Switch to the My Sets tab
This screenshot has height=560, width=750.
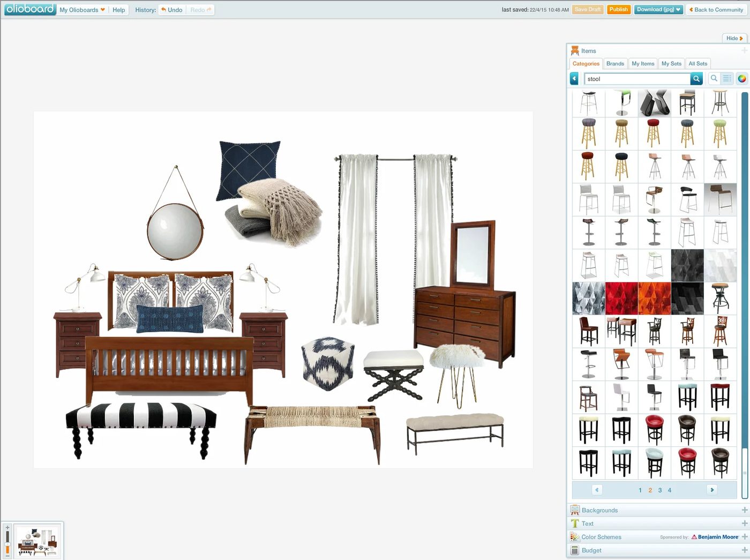[x=671, y=63]
